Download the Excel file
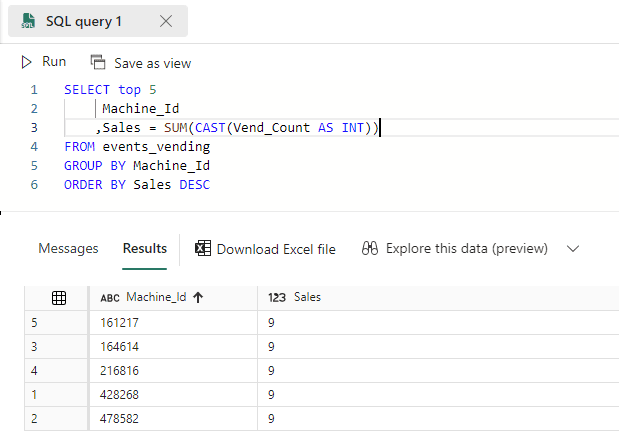The image size is (619, 441). click(x=276, y=249)
